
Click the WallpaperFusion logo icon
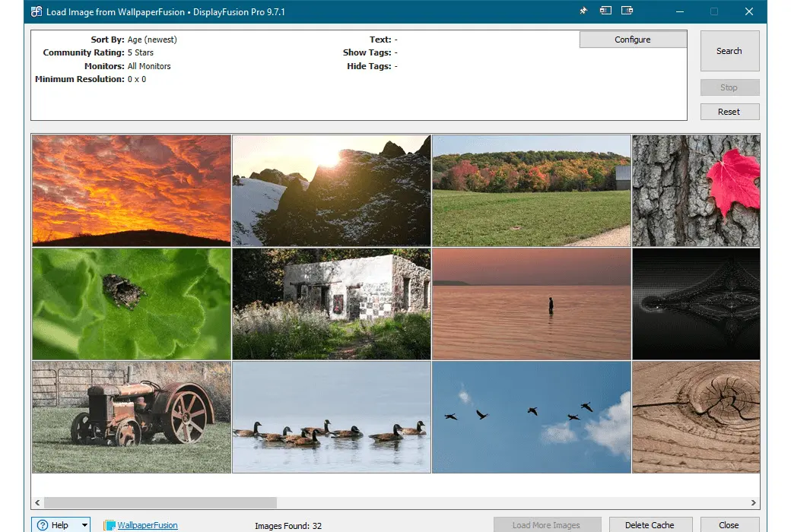[x=110, y=525]
